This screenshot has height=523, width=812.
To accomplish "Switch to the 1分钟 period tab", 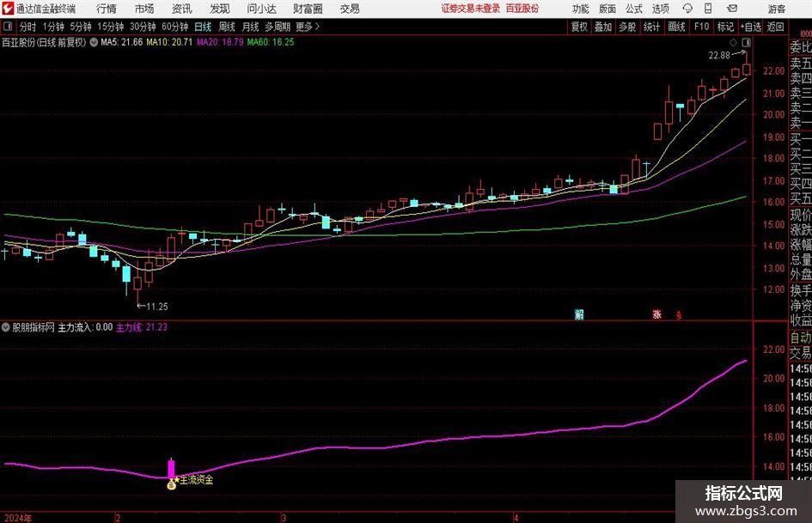I will [53, 27].
